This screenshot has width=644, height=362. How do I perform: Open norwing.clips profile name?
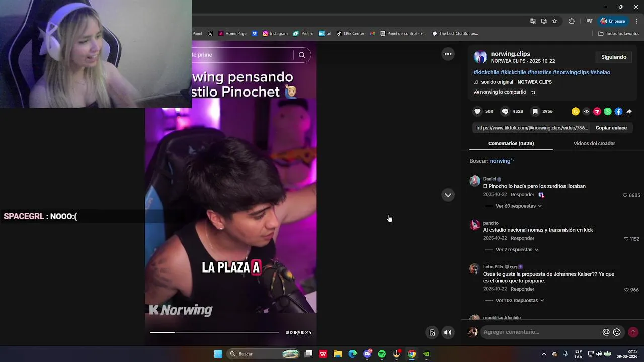(x=511, y=54)
